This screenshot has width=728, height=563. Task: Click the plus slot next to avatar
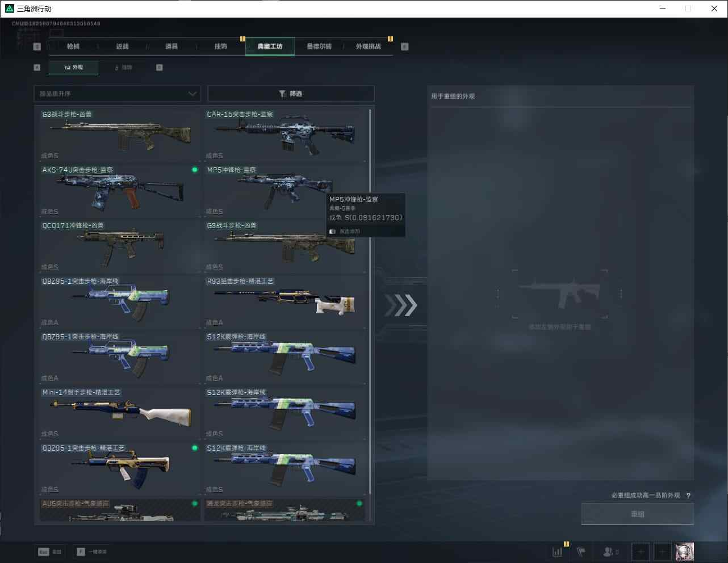pyautogui.click(x=662, y=552)
